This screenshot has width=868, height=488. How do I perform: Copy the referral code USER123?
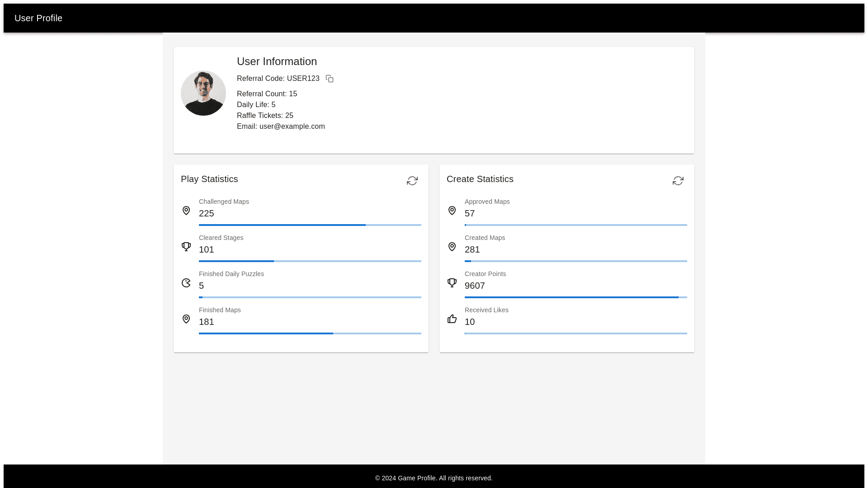coord(330,79)
